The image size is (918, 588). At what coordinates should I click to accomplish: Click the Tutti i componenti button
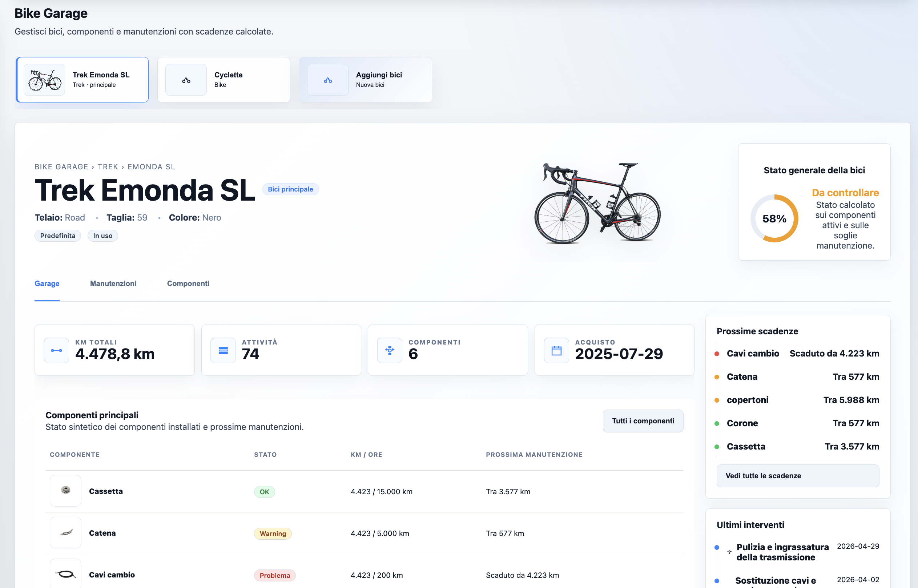click(643, 421)
